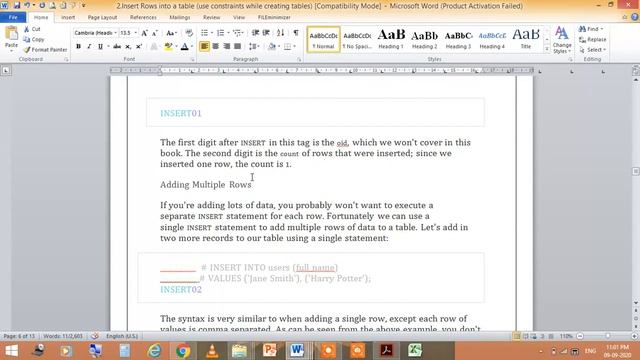The image size is (640, 360).
Task: Click the Windows Start button
Action: click(11, 351)
